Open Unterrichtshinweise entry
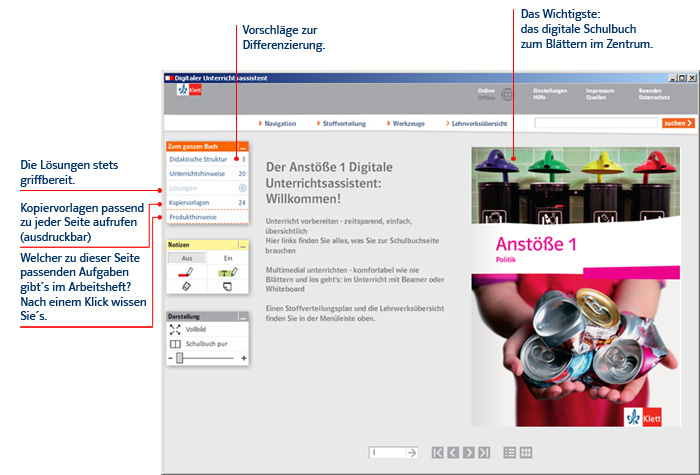This screenshot has width=700, height=475. (207, 174)
